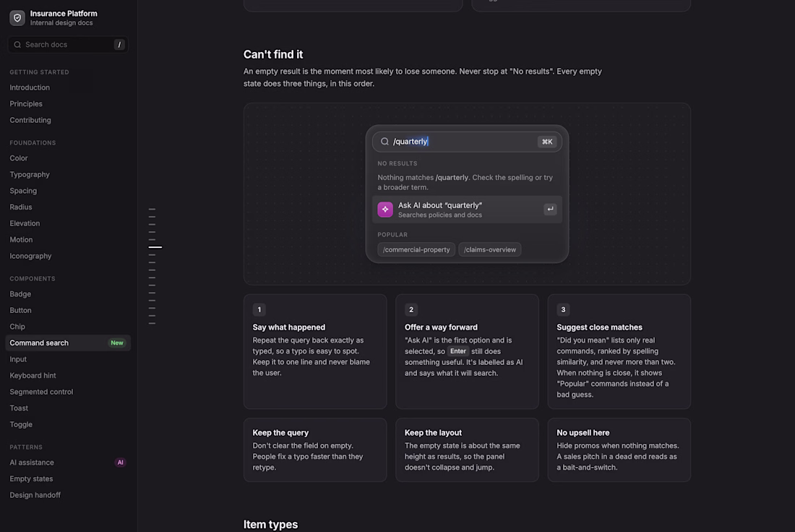Open the Color foundations page
This screenshot has width=795, height=532.
(x=19, y=158)
